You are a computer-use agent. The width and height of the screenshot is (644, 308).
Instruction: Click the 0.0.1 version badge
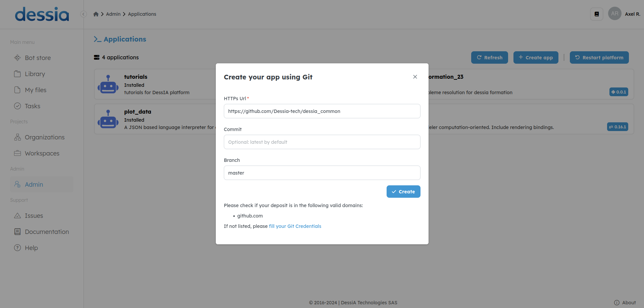tap(619, 92)
